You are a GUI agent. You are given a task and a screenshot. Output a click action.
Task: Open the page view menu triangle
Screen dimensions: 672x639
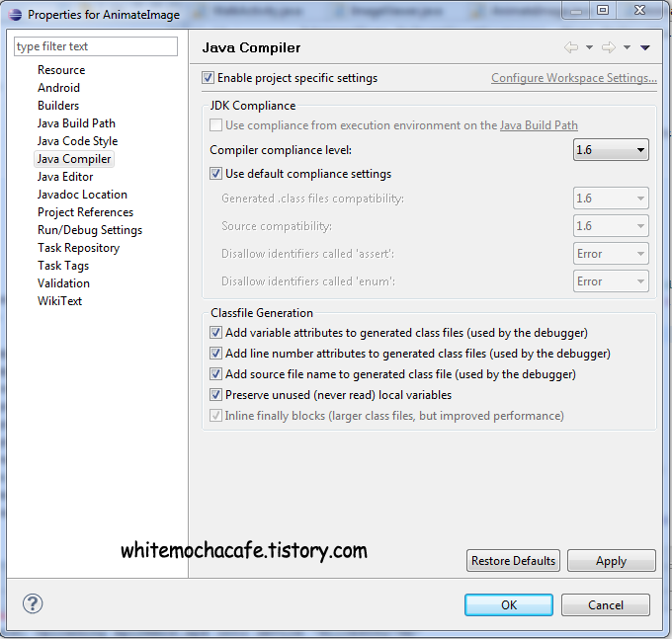645,47
